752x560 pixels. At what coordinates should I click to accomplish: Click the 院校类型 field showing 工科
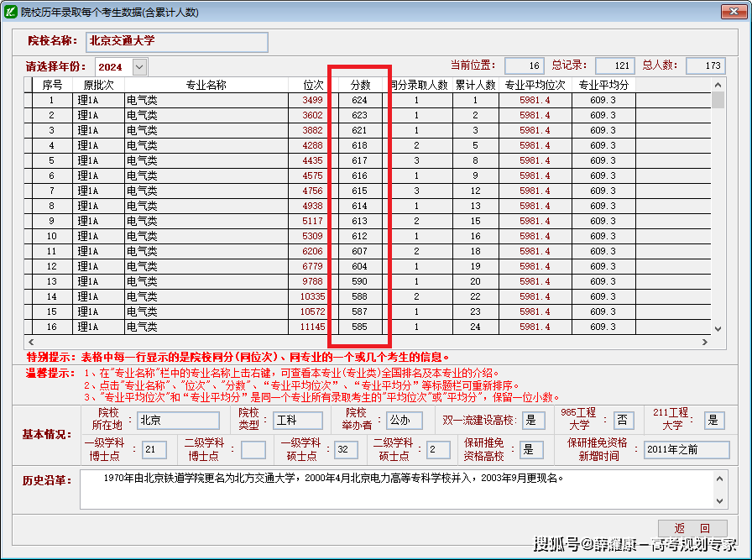pyautogui.click(x=298, y=421)
